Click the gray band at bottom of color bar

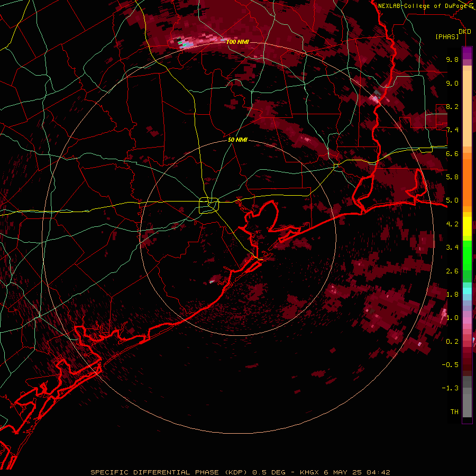click(467, 398)
